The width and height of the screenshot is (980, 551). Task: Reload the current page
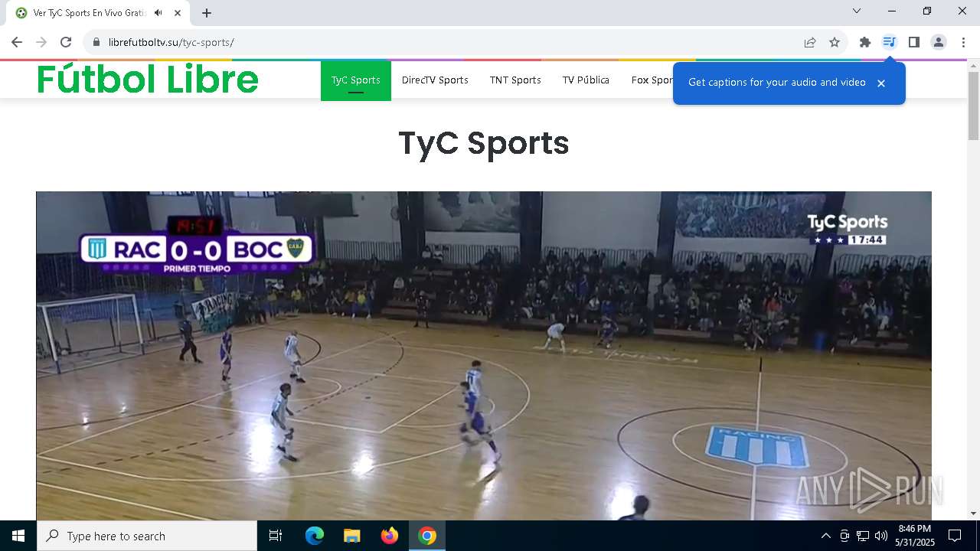66,42
